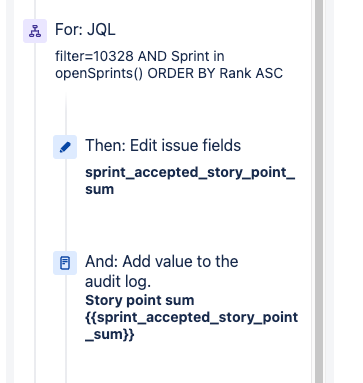Select the {{sprint_accepted_story_point smart value text

click(x=192, y=317)
